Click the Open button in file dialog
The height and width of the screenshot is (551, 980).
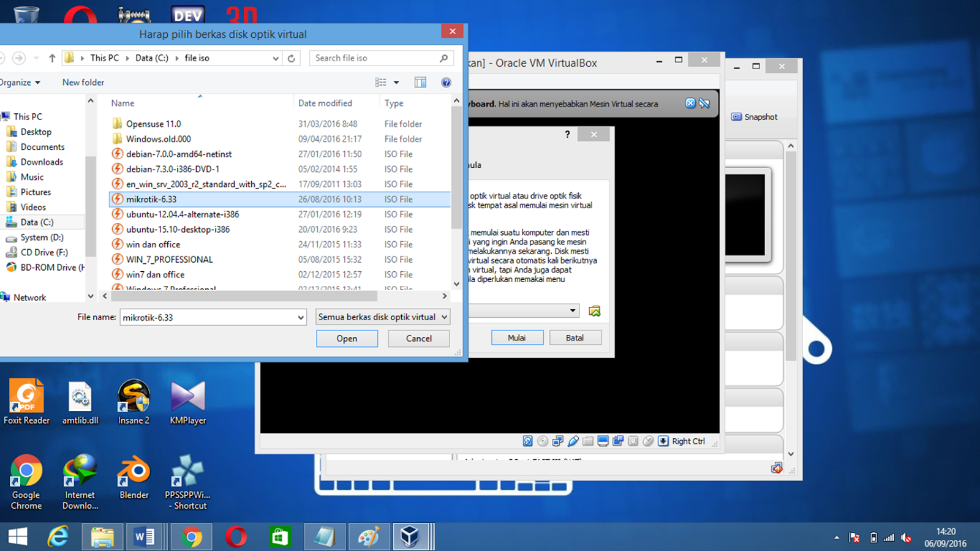coord(347,339)
